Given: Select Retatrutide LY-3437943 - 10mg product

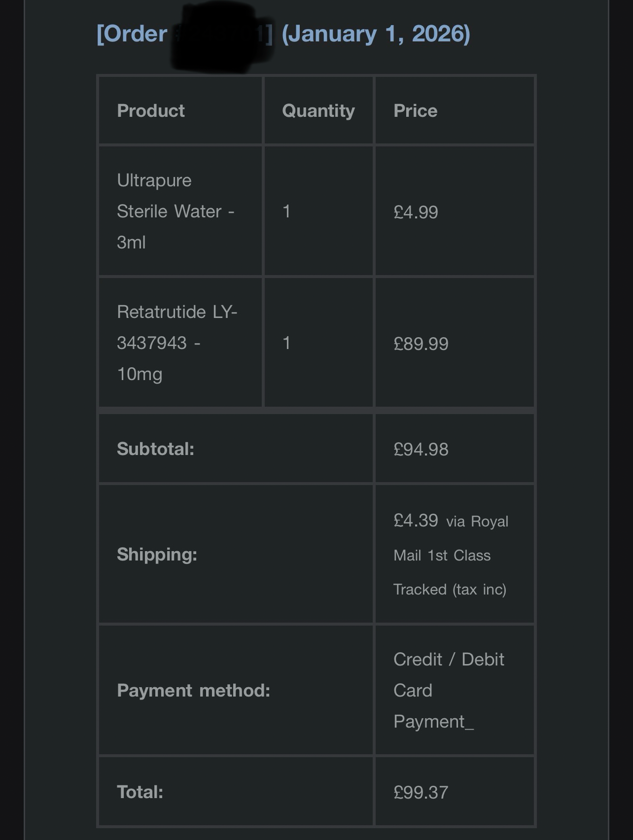Looking at the screenshot, I should pos(177,343).
